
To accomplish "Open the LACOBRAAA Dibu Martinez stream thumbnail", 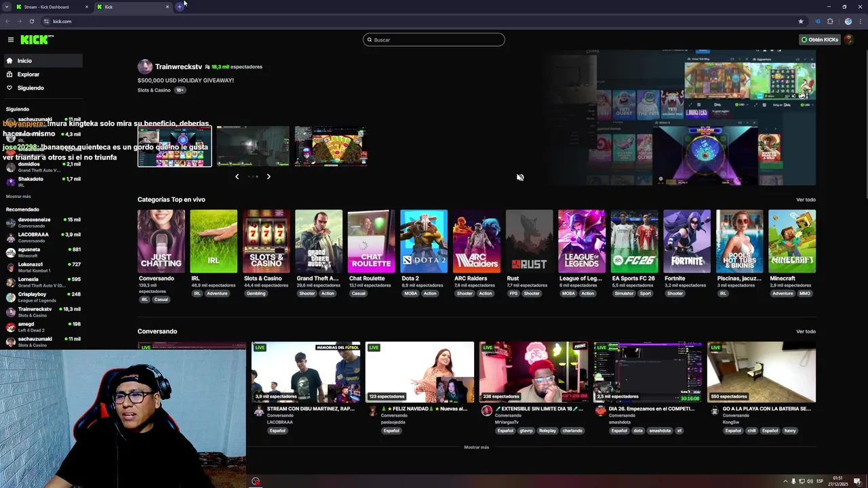I will (306, 372).
